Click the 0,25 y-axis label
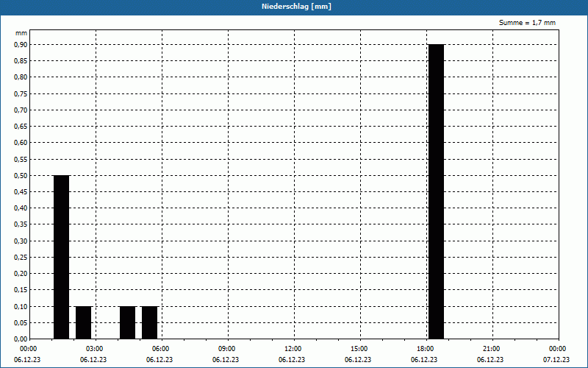588x368 pixels. tap(21, 257)
